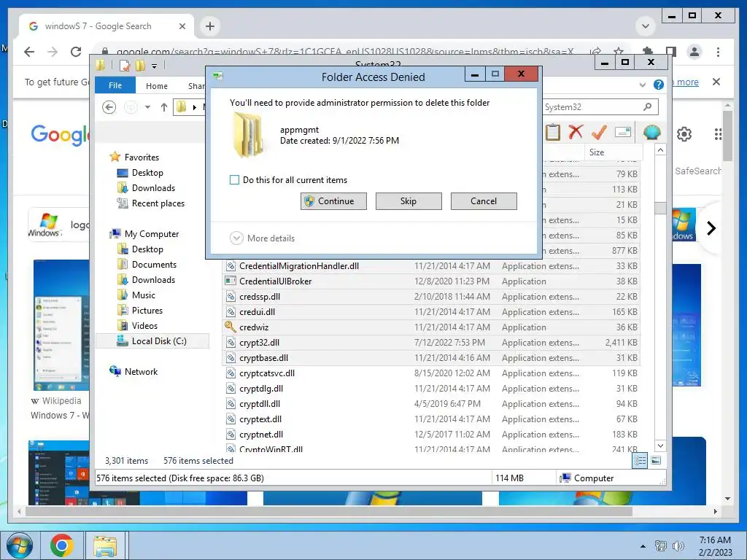The width and height of the screenshot is (747, 560).
Task: Open the File tab in Explorer
Action: [115, 85]
